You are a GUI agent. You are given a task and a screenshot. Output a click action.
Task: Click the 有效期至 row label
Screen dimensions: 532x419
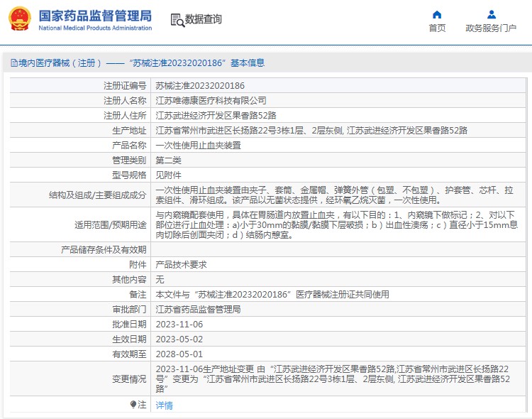pyautogui.click(x=129, y=354)
